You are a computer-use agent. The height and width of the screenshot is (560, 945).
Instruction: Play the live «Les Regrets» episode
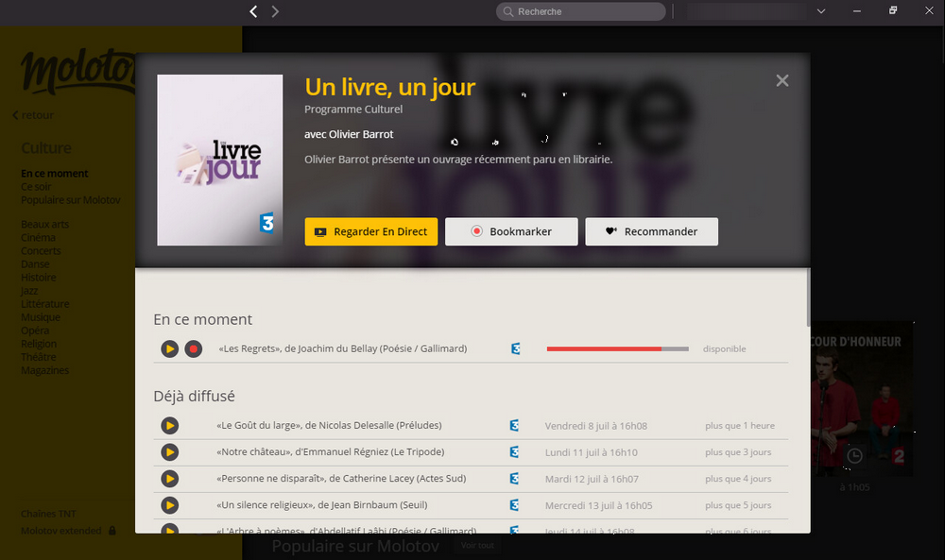click(169, 348)
